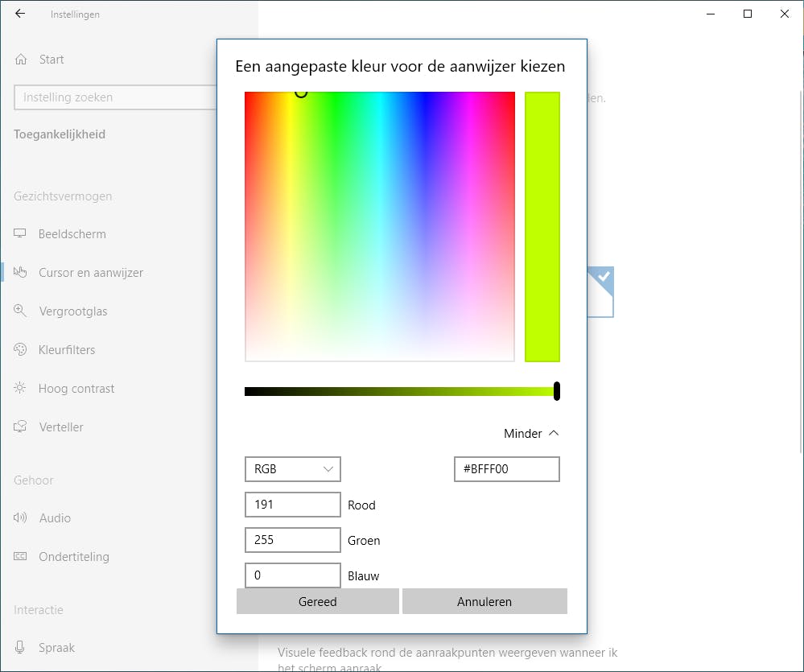The width and height of the screenshot is (804, 672).
Task: Select the Hoog contrast sun icon
Action: click(20, 388)
